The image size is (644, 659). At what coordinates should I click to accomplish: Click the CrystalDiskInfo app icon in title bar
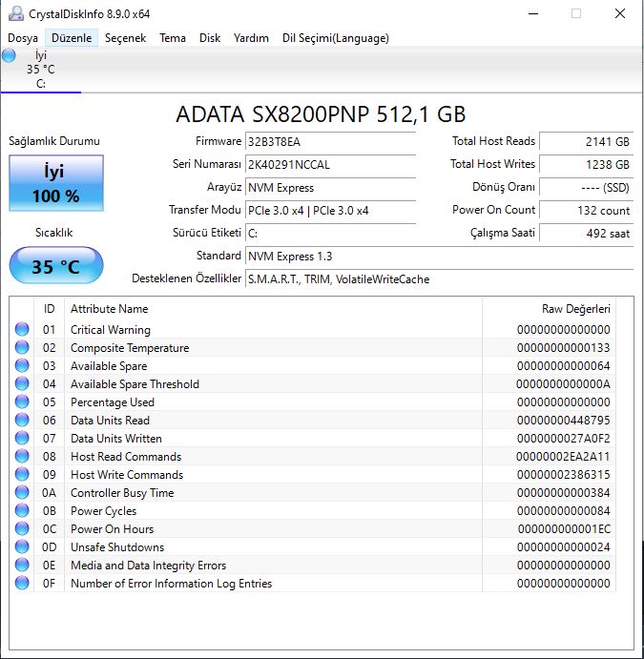pyautogui.click(x=15, y=13)
